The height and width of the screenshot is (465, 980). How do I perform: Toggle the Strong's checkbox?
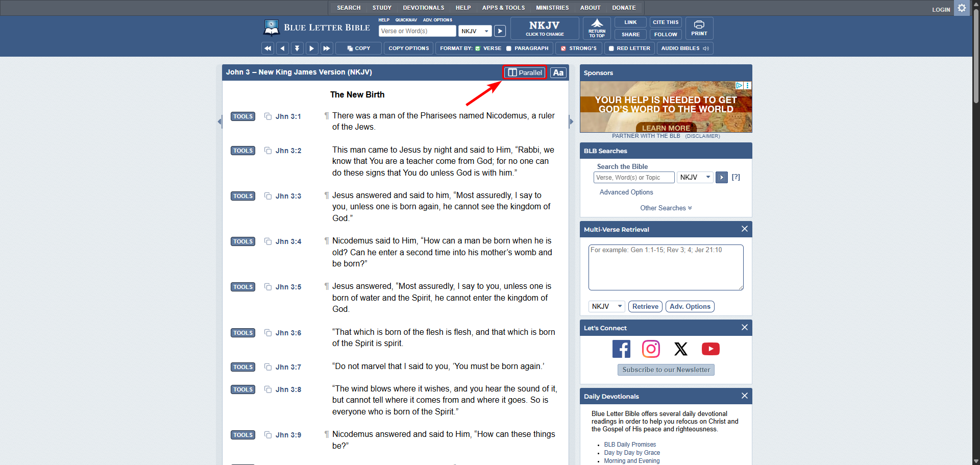(563, 48)
